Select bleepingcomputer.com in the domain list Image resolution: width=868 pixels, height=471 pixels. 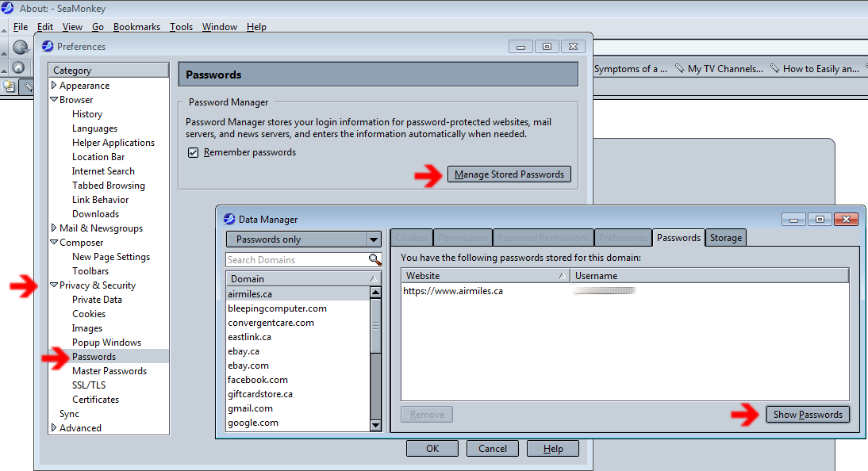pos(298,308)
